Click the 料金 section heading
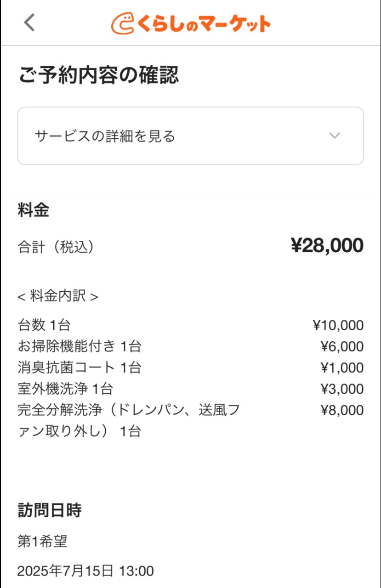 click(x=33, y=210)
